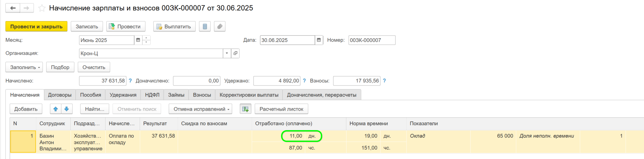The image size is (644, 159).
Task: Open calendar for the Дата field
Action: click(x=319, y=40)
